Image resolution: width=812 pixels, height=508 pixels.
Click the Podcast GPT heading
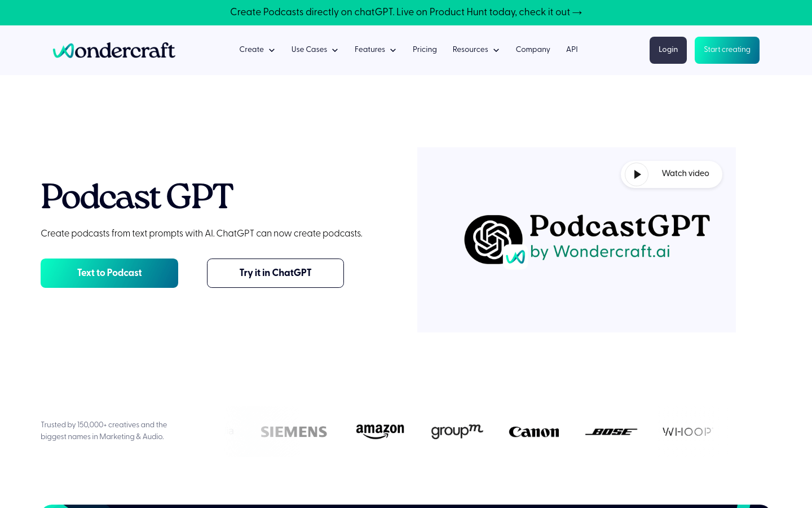pos(137,196)
